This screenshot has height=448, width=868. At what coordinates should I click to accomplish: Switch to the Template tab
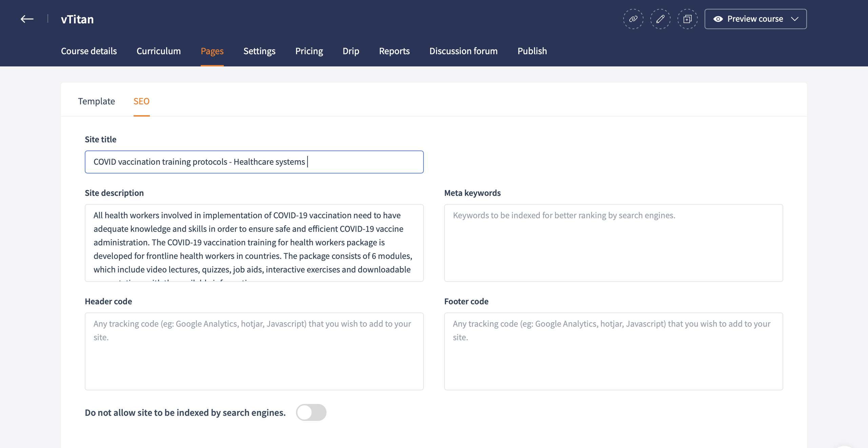[96, 101]
